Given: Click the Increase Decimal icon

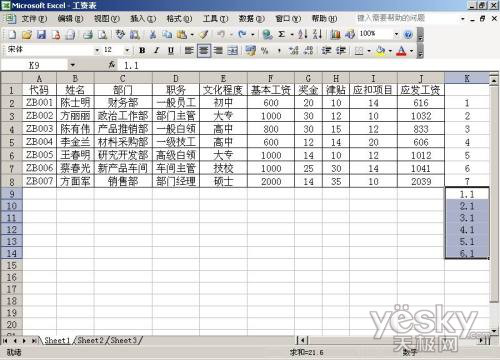Looking at the screenshot, I should click(x=294, y=51).
